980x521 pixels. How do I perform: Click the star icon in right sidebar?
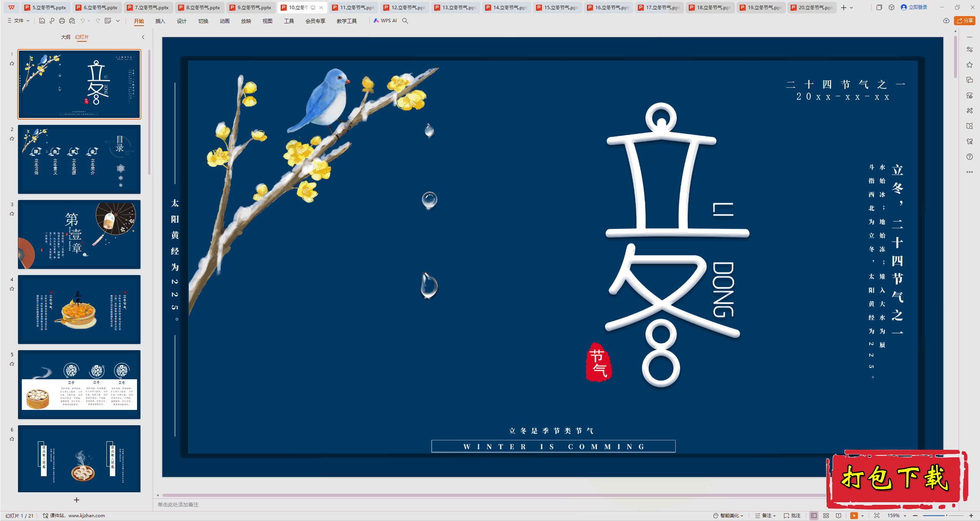click(970, 65)
